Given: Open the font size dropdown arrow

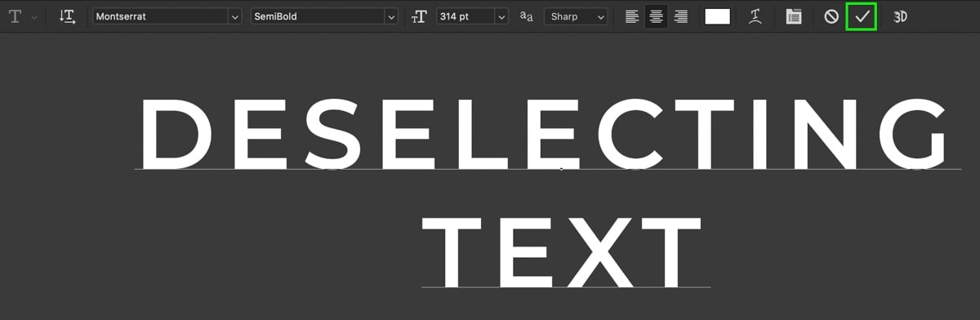Looking at the screenshot, I should click(501, 16).
